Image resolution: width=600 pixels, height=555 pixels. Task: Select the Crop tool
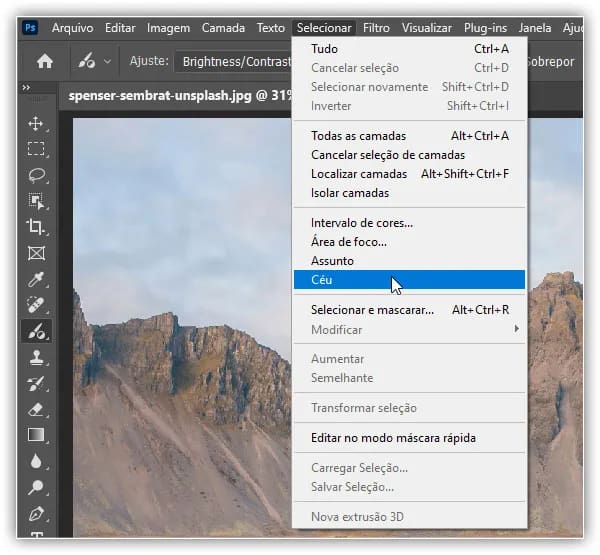pyautogui.click(x=36, y=227)
